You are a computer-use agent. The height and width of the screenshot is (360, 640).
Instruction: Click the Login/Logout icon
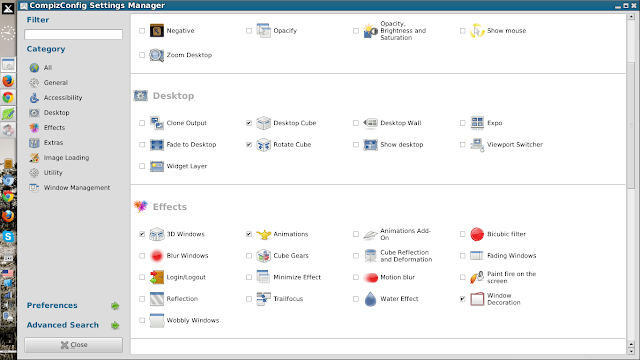[x=157, y=277]
